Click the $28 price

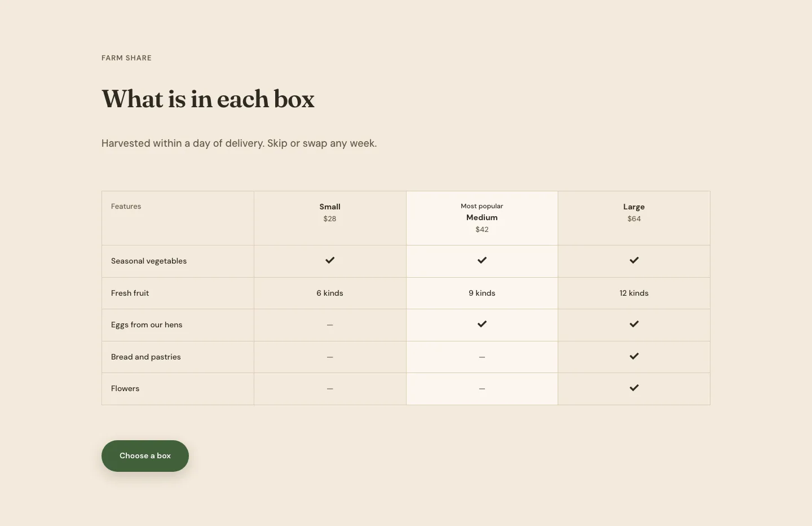[x=330, y=218]
